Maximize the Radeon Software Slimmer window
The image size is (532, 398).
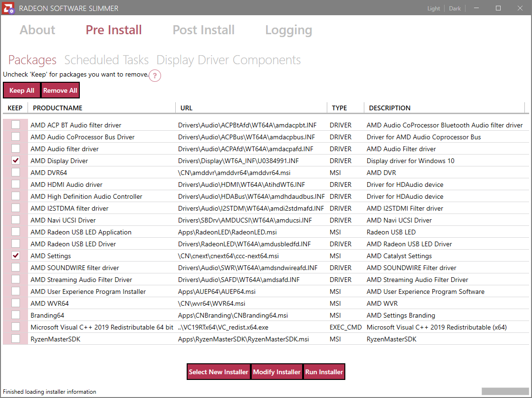coord(498,8)
